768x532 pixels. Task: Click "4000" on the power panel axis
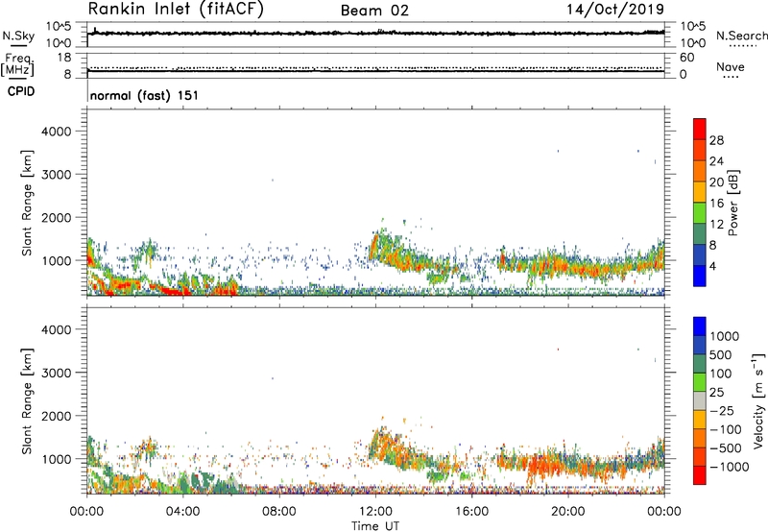pos(57,132)
